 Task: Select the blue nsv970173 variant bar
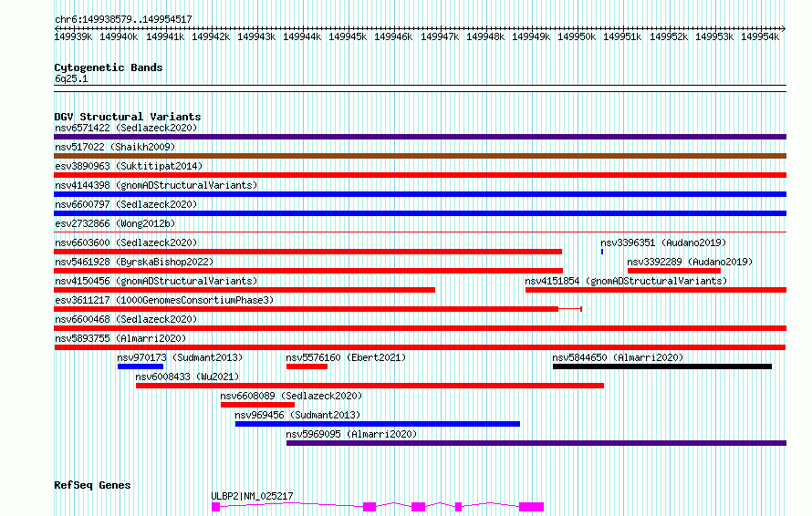point(141,366)
